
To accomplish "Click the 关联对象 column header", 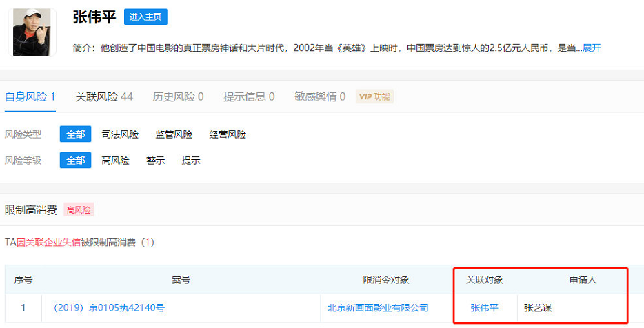I will [485, 280].
